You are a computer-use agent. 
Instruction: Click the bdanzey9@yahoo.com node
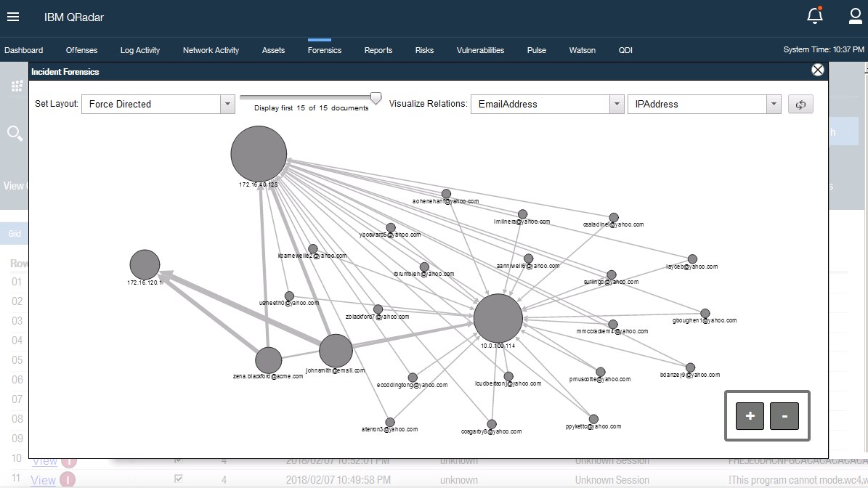[690, 367]
